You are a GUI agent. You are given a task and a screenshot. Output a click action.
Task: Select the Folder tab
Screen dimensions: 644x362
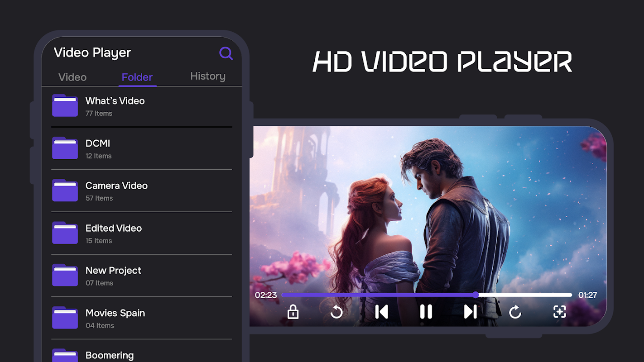(x=137, y=77)
